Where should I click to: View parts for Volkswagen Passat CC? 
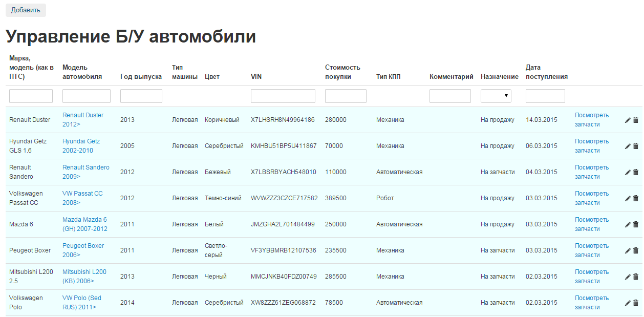(x=592, y=198)
